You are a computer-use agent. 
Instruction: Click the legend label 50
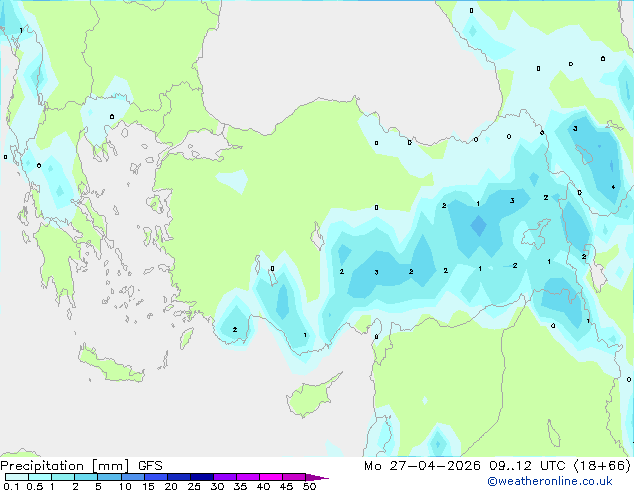(309, 486)
